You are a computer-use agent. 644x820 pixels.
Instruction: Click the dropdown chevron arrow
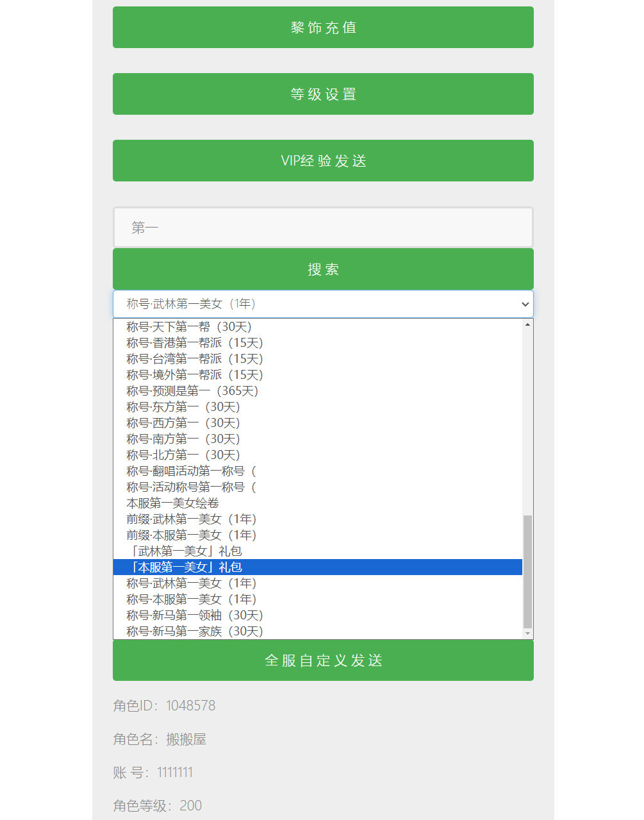tap(525, 304)
